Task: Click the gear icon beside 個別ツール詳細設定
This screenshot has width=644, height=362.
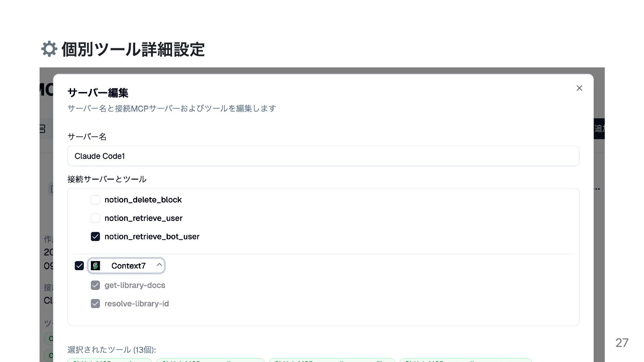Action: click(49, 49)
